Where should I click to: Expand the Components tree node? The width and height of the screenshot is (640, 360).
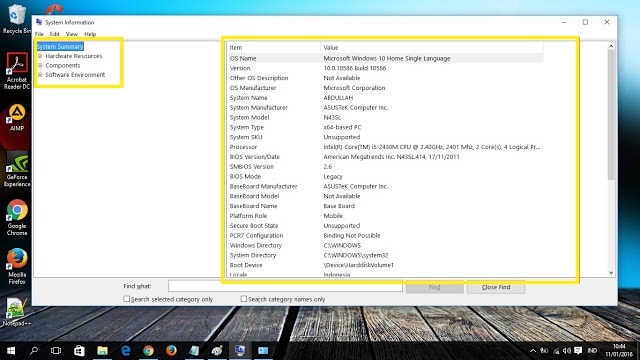tap(40, 65)
